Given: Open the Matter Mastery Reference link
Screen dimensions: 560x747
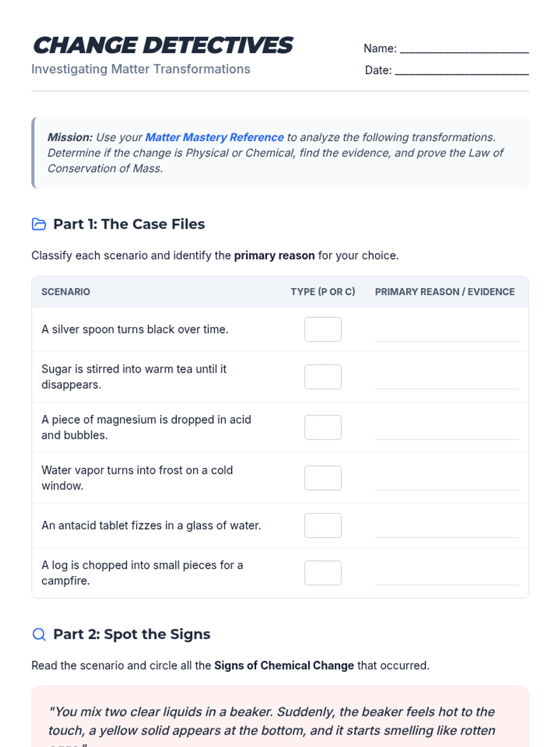Looking at the screenshot, I should coord(215,137).
